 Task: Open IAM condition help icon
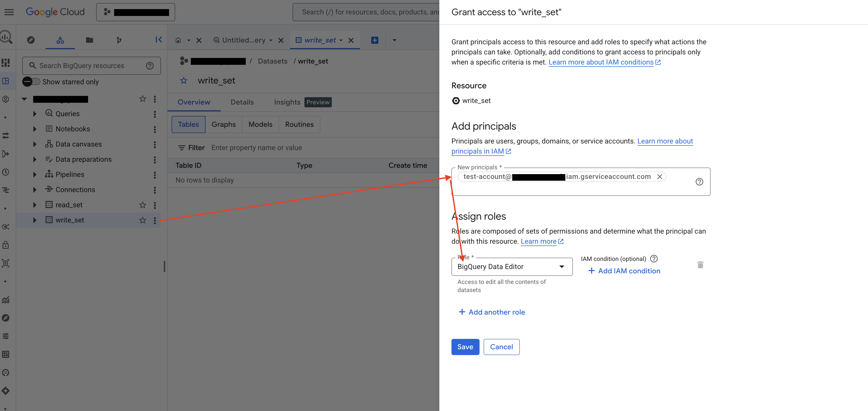point(654,259)
